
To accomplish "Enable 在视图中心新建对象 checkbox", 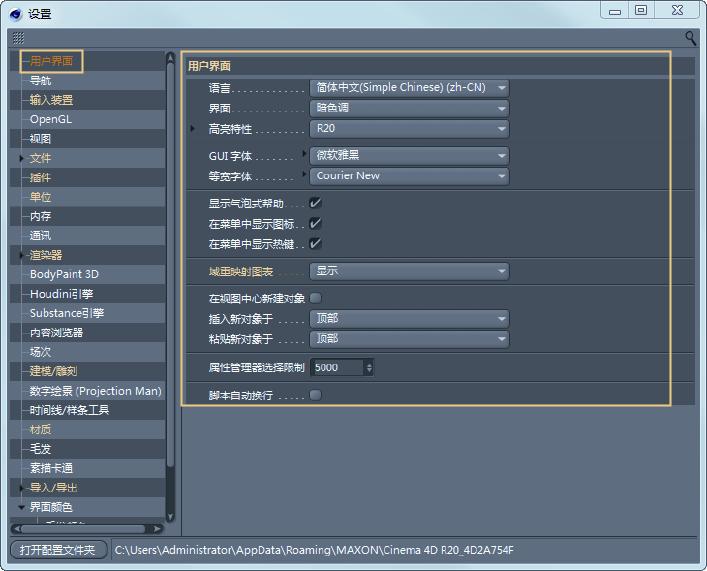I will (315, 298).
